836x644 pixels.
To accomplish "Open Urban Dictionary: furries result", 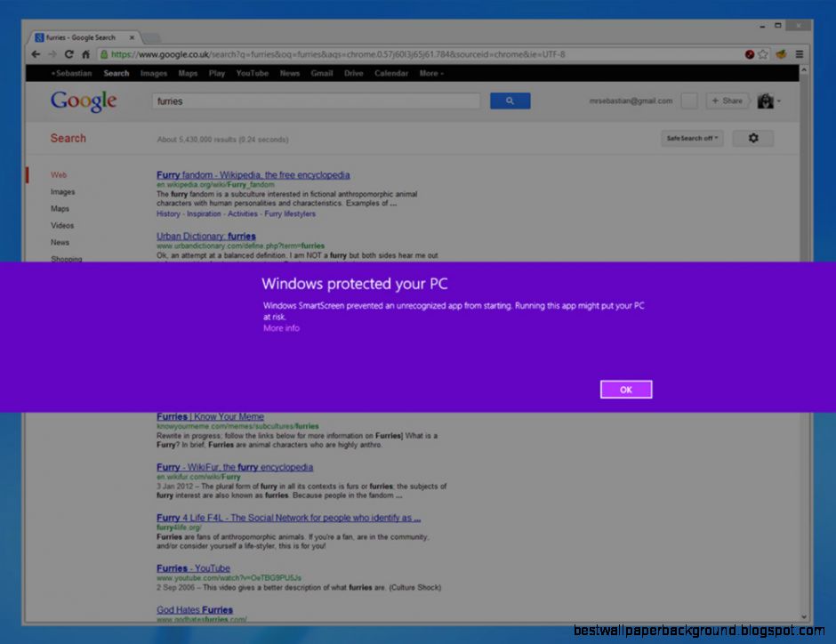I will click(205, 237).
